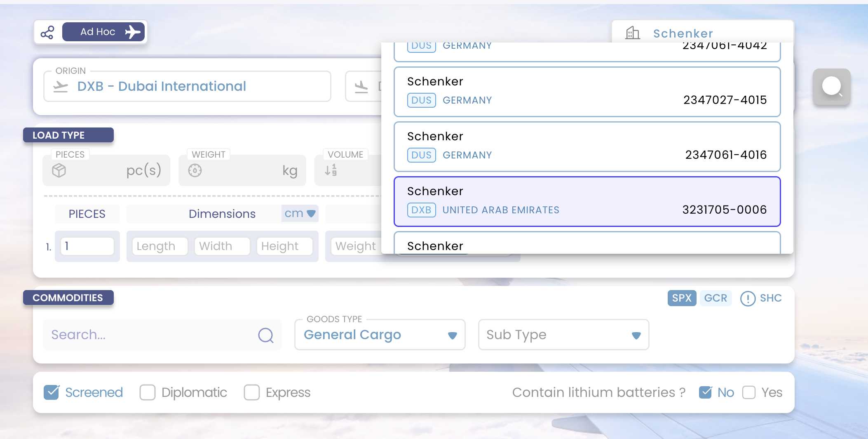Check the Diplomatic checkbox

tap(148, 392)
